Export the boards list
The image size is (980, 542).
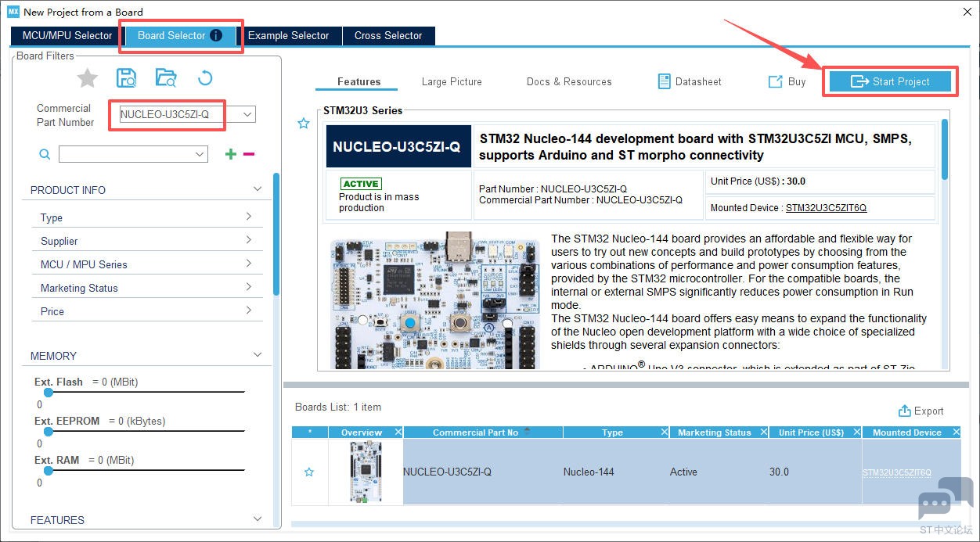coord(921,411)
